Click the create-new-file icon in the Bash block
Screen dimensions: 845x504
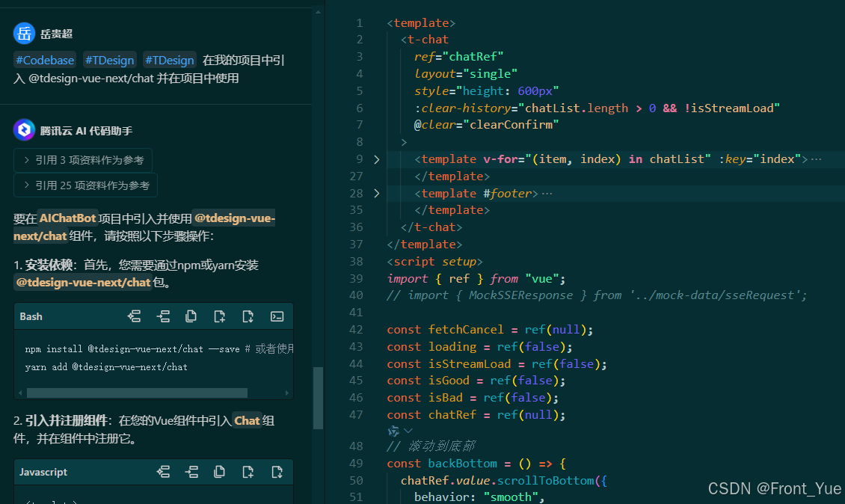pos(219,316)
